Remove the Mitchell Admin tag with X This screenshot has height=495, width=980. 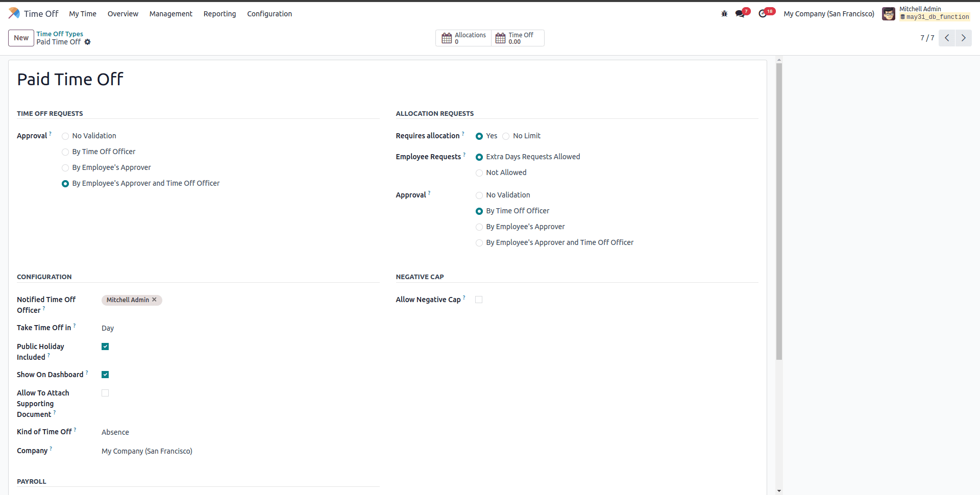point(155,300)
